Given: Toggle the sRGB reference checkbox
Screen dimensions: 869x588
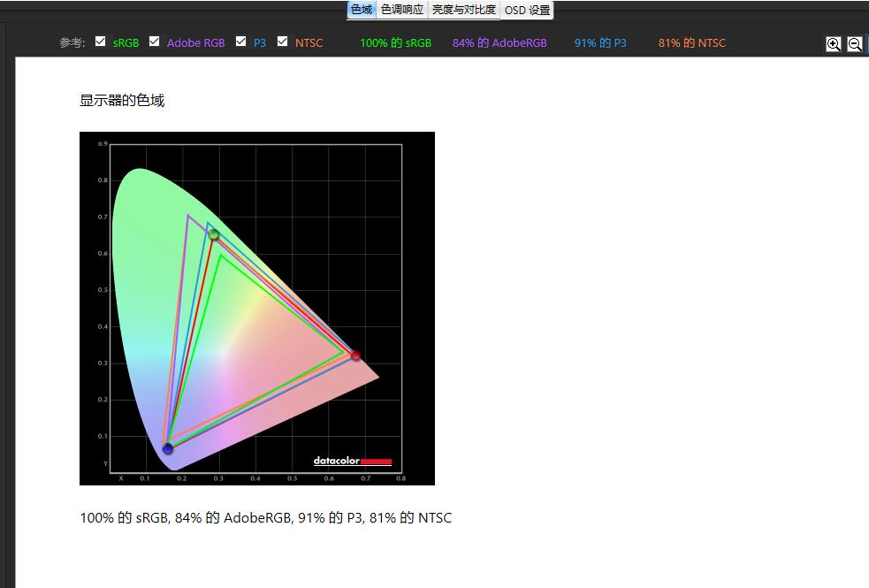Looking at the screenshot, I should click(x=100, y=41).
